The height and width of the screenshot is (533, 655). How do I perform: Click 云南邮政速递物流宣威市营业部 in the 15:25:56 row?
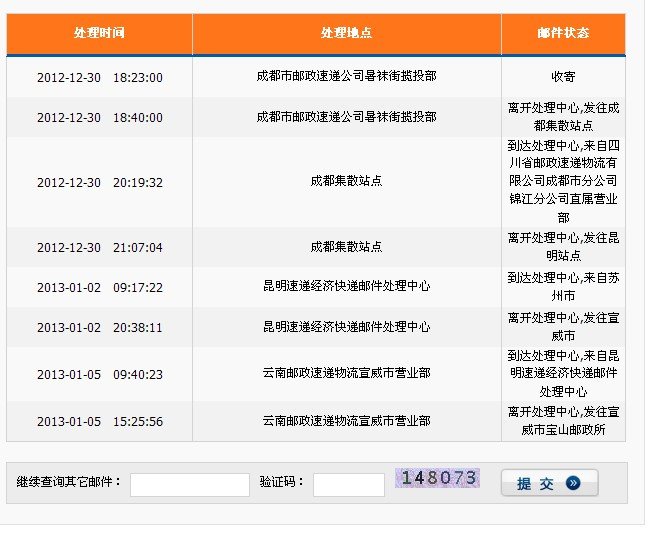[346, 421]
